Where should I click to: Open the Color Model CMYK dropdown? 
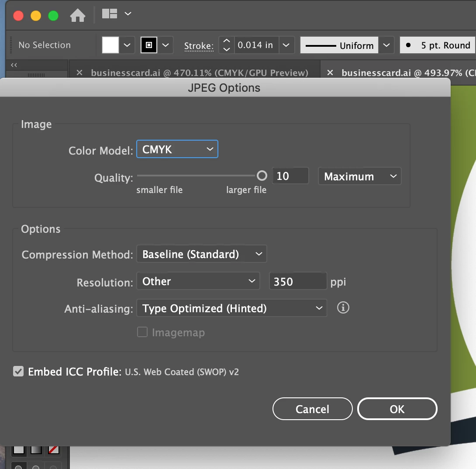pyautogui.click(x=177, y=149)
